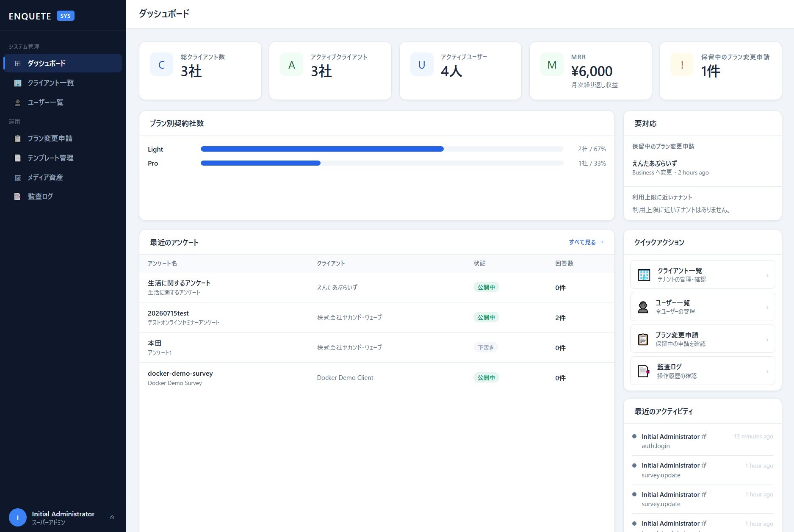
Task: Click the 状態 column header
Action: [479, 263]
